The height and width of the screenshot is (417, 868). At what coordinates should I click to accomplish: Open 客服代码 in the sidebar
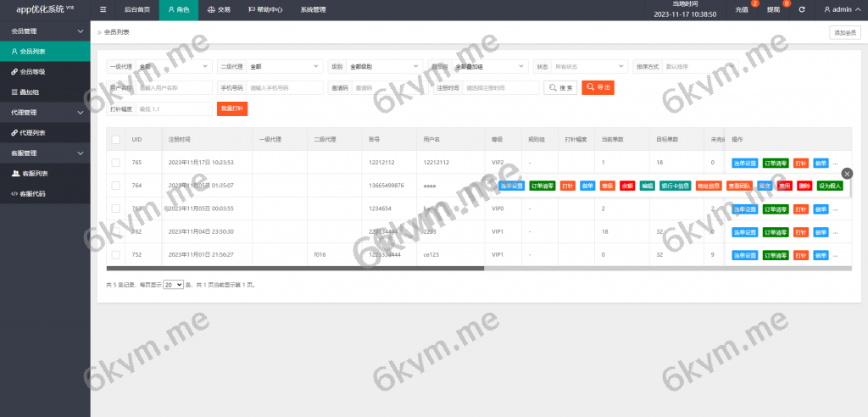coord(32,193)
